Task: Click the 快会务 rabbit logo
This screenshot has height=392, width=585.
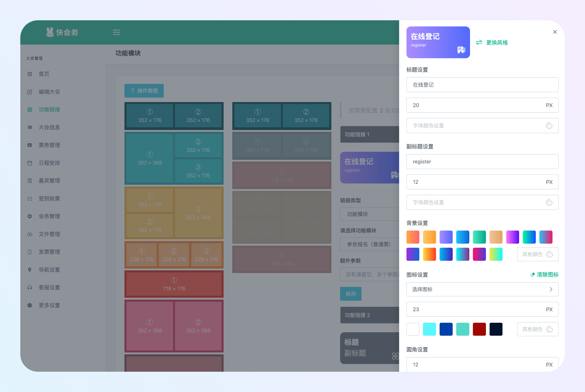Action: 62,32
